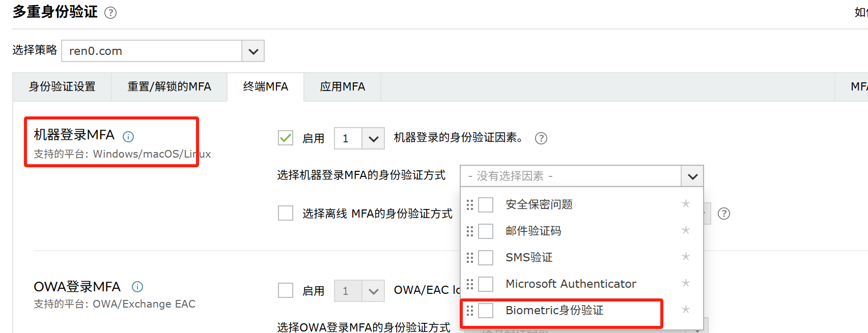
Task: Collapse the 没有选择因素 dropdown list
Action: pyautogui.click(x=692, y=176)
